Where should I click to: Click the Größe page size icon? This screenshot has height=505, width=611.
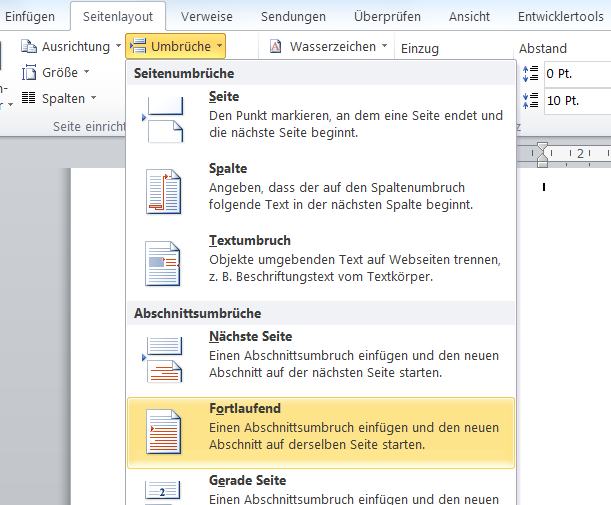tap(29, 72)
